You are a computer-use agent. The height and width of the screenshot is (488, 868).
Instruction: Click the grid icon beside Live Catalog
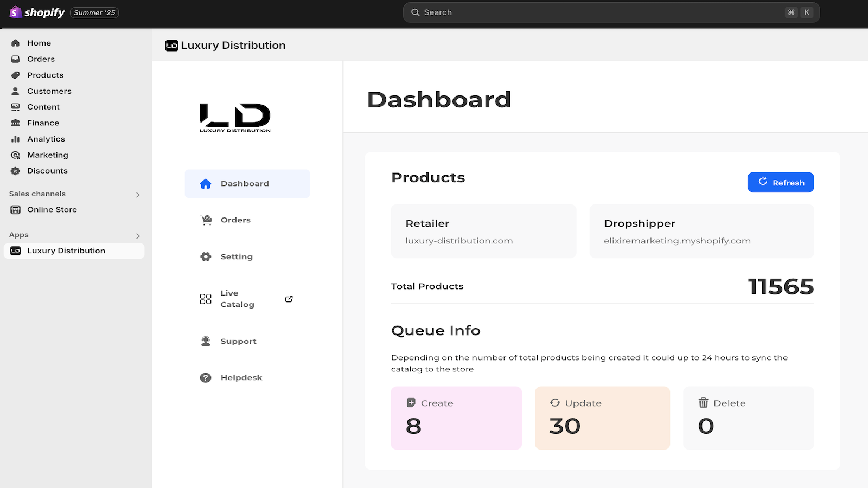tap(206, 299)
